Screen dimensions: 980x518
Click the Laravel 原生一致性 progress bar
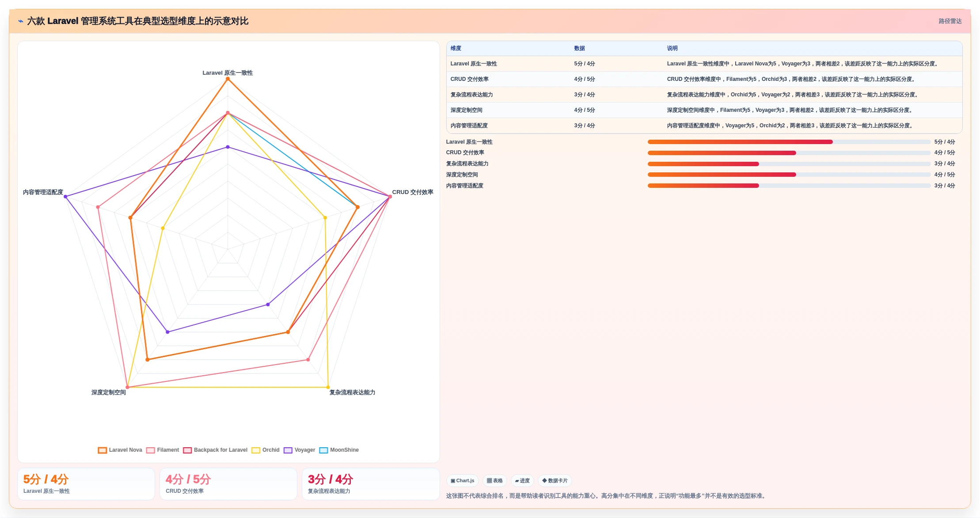[789, 142]
